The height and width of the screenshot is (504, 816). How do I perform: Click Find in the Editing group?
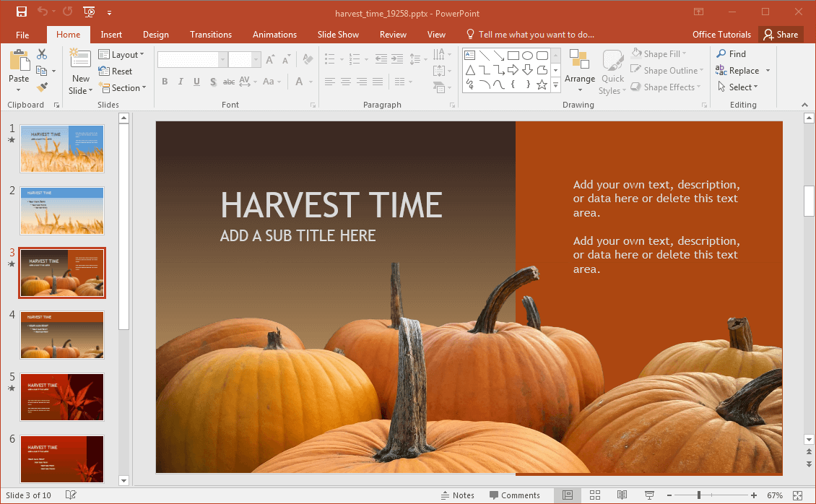coord(731,53)
